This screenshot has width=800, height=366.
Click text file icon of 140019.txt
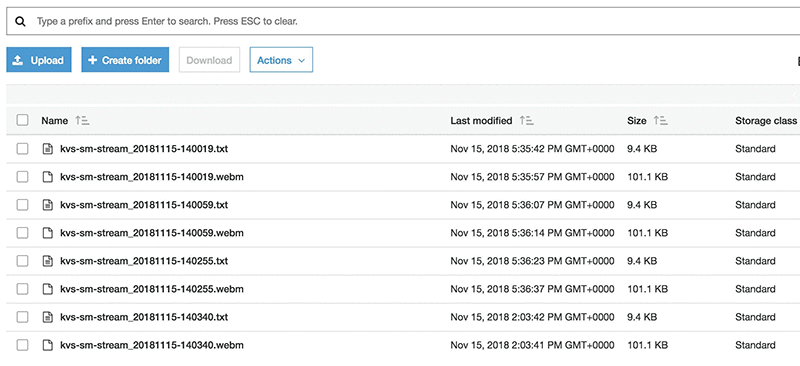click(47, 149)
